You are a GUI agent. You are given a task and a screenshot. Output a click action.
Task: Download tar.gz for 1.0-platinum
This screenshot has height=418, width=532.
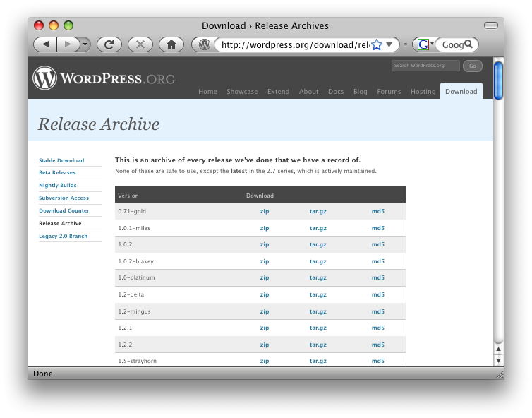click(318, 277)
